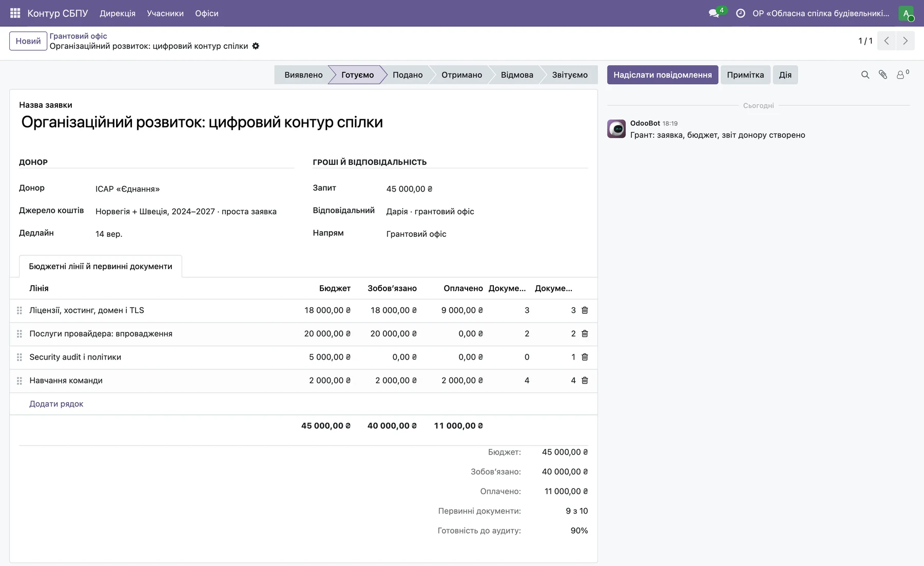
Task: Switch to Бюджетні лінії й первинні документи tab
Action: [101, 266]
